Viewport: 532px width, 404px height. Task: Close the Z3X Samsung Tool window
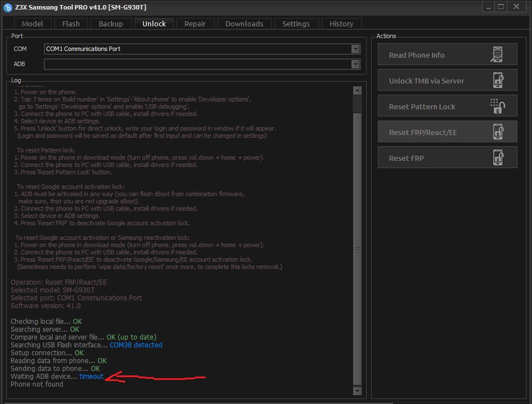tap(516, 7)
